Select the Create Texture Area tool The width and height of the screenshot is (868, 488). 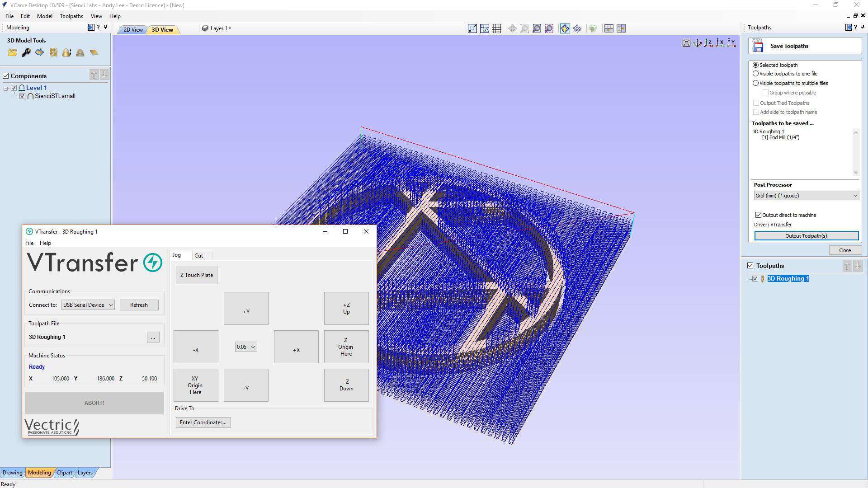tap(53, 53)
